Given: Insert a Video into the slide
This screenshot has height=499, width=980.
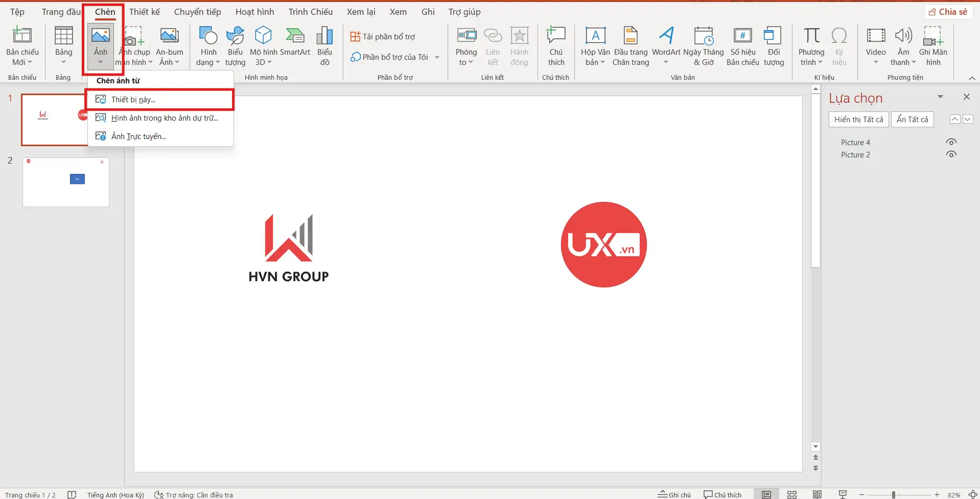Looking at the screenshot, I should (x=876, y=46).
